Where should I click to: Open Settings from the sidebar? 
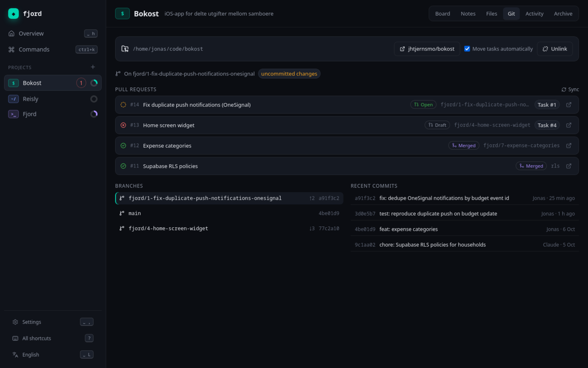click(x=53, y=322)
